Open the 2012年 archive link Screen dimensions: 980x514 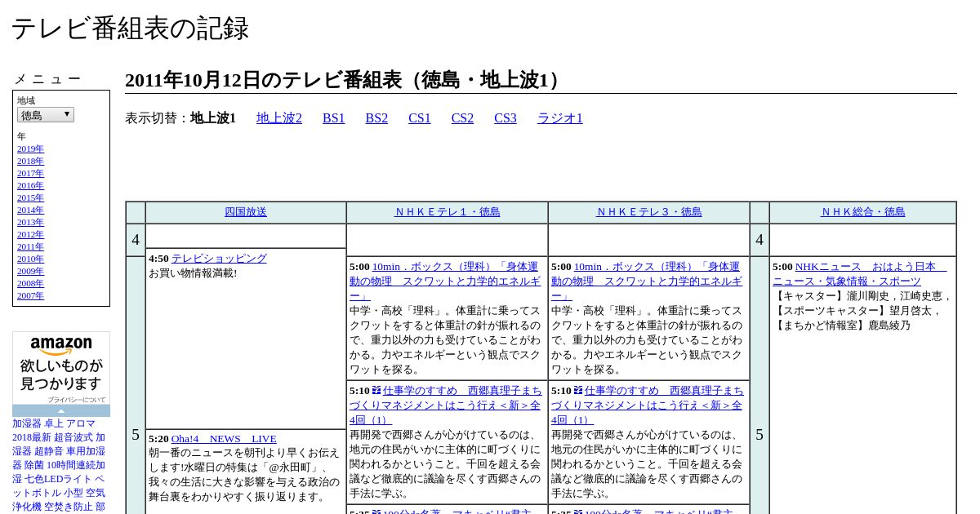pyautogui.click(x=30, y=234)
